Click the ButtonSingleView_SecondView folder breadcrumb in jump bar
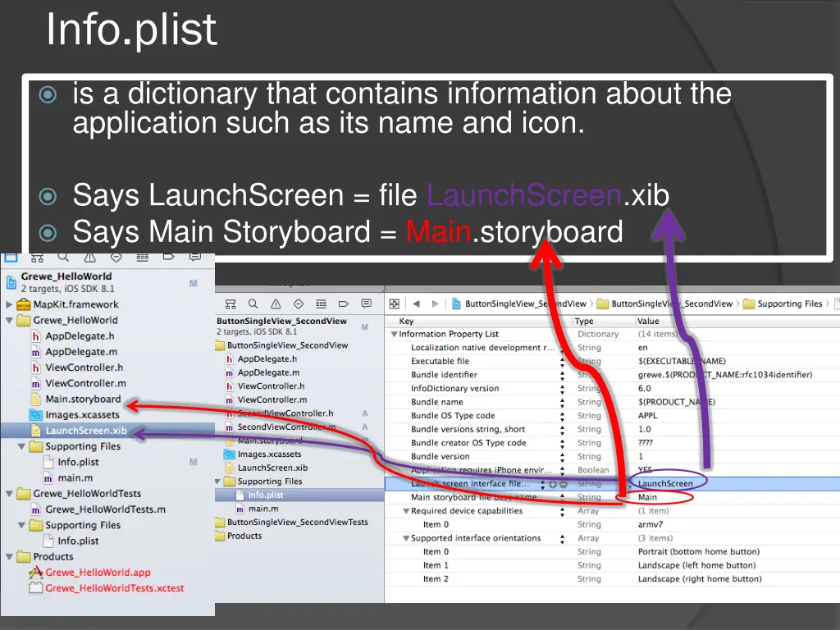Image resolution: width=840 pixels, height=630 pixels. [x=664, y=304]
